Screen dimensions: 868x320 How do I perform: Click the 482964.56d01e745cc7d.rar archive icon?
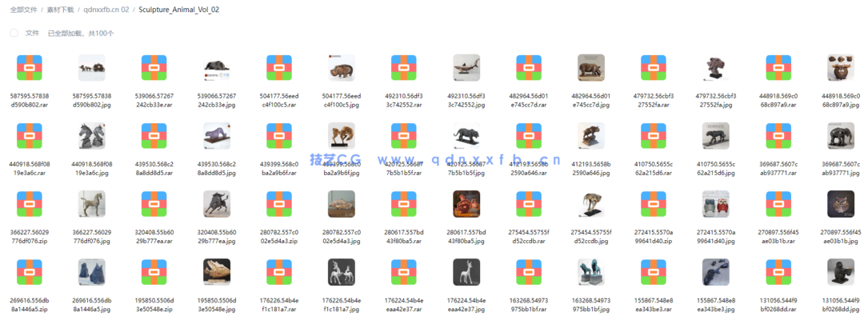pyautogui.click(x=529, y=68)
